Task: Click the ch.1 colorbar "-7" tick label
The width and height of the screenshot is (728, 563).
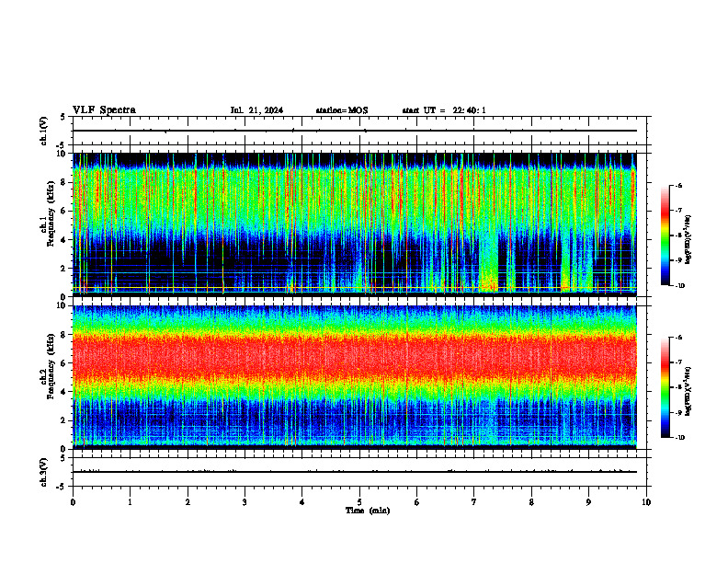Action: (678, 211)
